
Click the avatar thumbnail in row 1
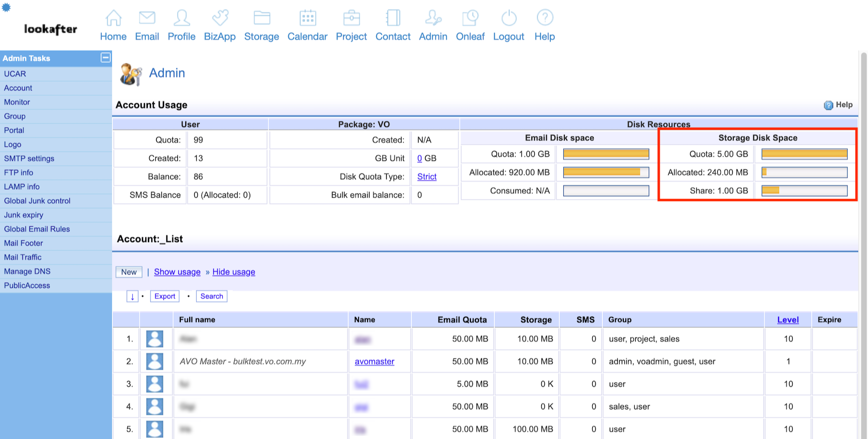[155, 339]
